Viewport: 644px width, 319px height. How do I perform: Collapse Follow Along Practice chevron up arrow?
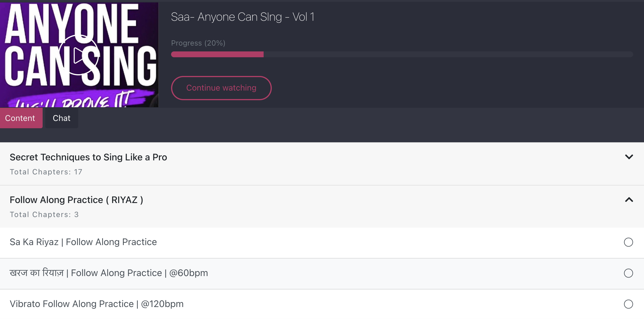pos(629,200)
